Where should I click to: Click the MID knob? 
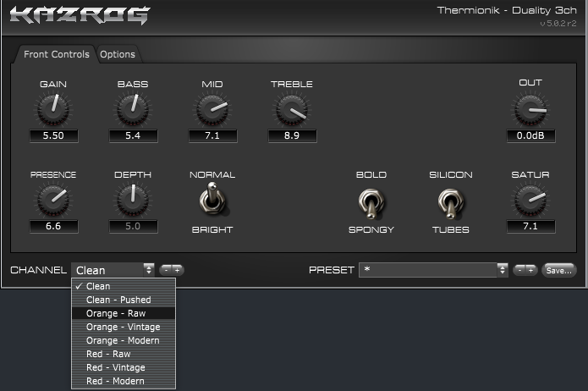(x=212, y=109)
